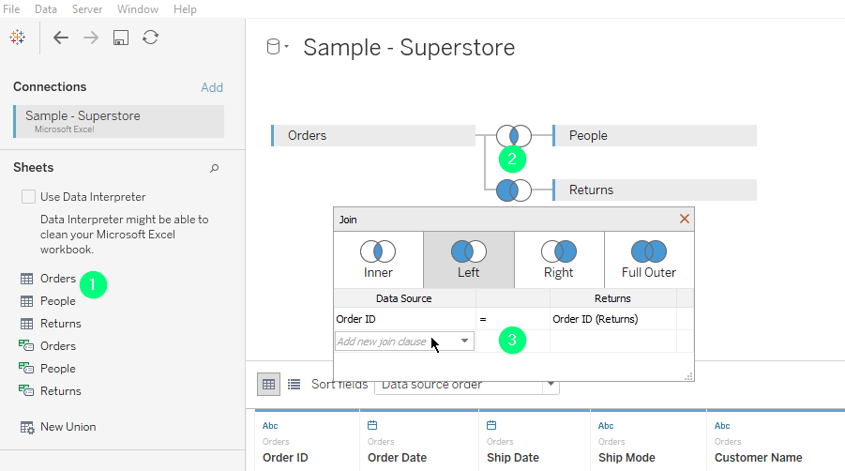Select the Sample - Superstore connection
The width and height of the screenshot is (845, 471).
pyautogui.click(x=119, y=121)
